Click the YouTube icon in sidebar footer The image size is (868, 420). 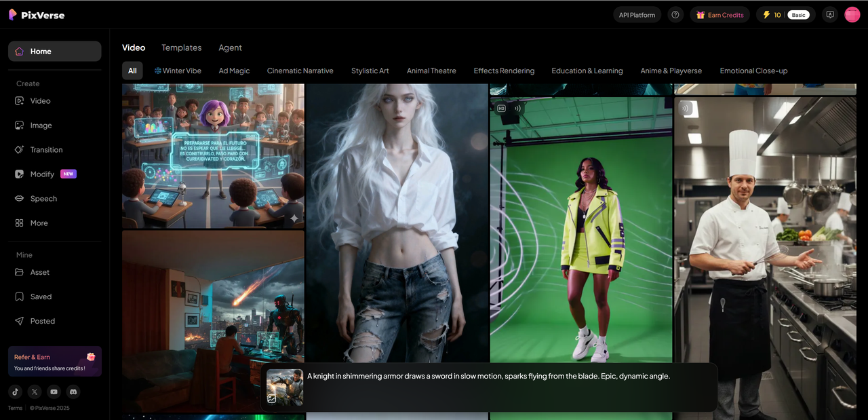tap(54, 392)
